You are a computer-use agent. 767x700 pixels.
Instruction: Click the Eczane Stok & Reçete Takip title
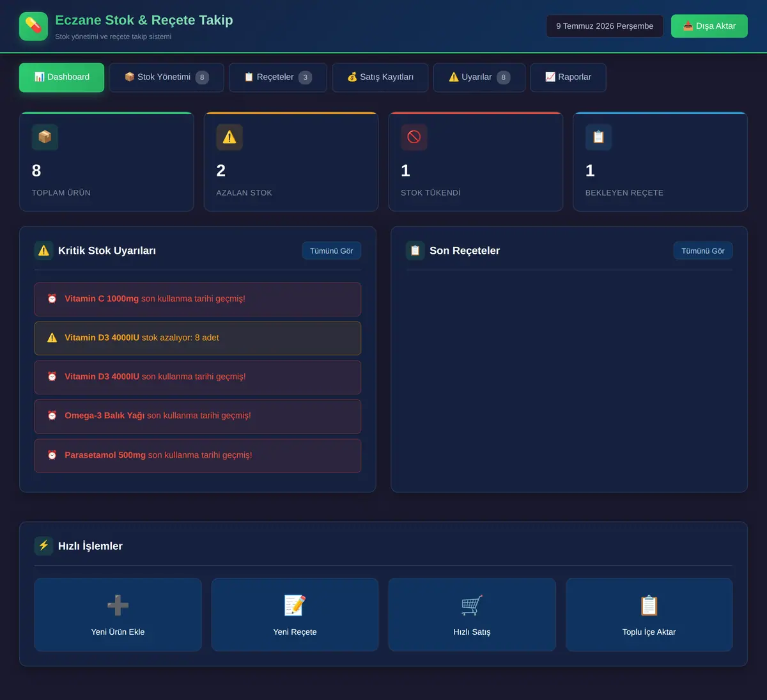pos(144,20)
